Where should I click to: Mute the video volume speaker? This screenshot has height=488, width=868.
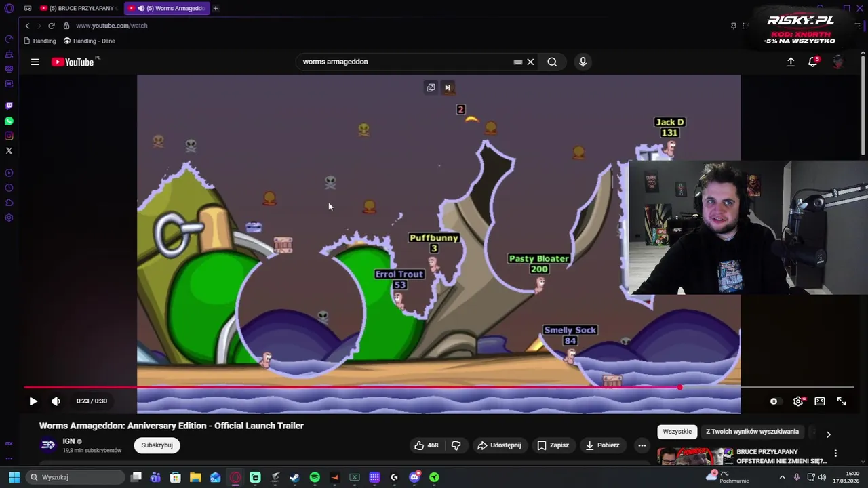tap(56, 401)
